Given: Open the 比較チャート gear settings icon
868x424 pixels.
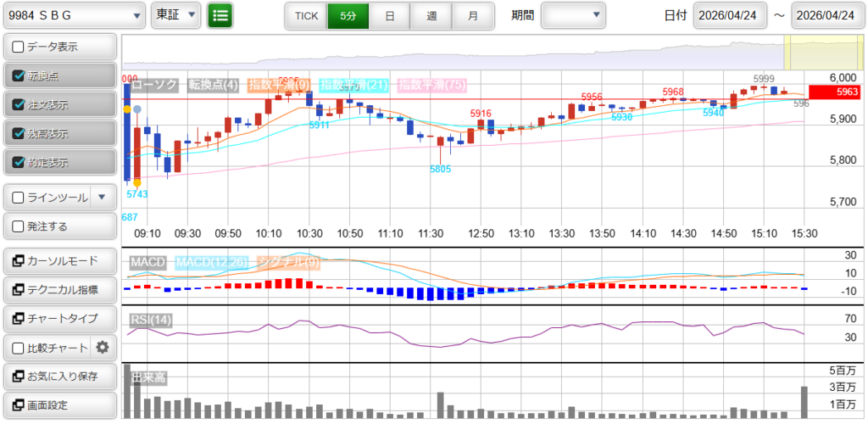Looking at the screenshot, I should pyautogui.click(x=103, y=347).
